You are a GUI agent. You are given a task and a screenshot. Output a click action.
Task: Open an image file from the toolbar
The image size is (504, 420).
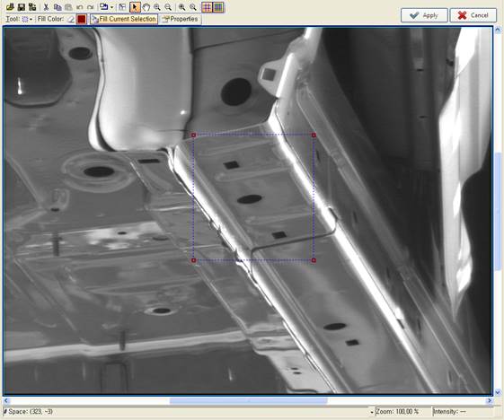tap(10, 7)
